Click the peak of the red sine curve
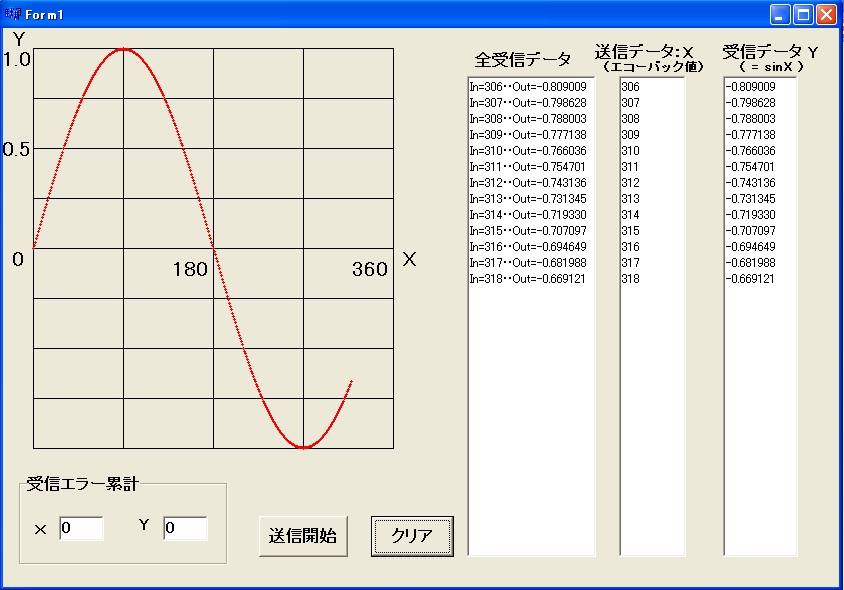 pyautogui.click(x=123, y=48)
